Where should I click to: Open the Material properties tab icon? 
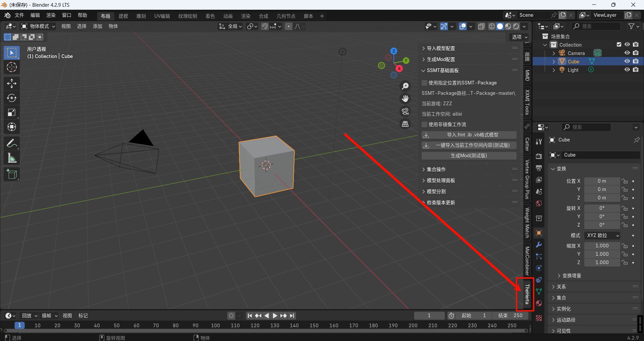coord(539,303)
